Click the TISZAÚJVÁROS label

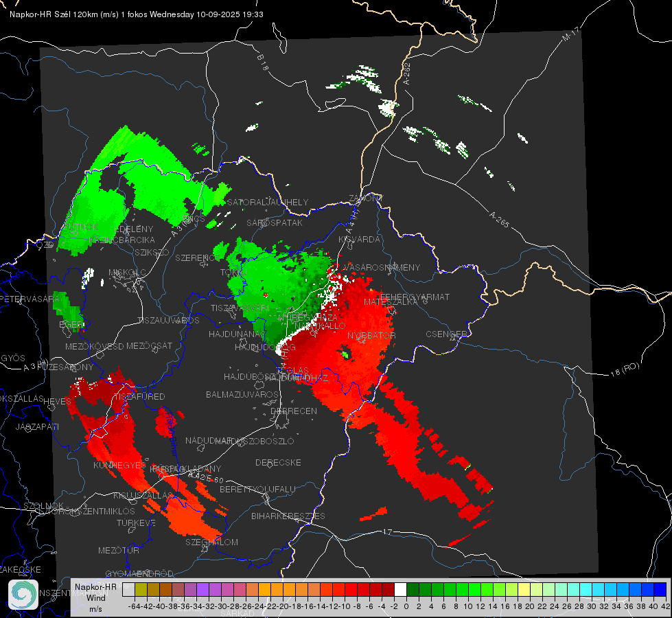tap(168, 321)
